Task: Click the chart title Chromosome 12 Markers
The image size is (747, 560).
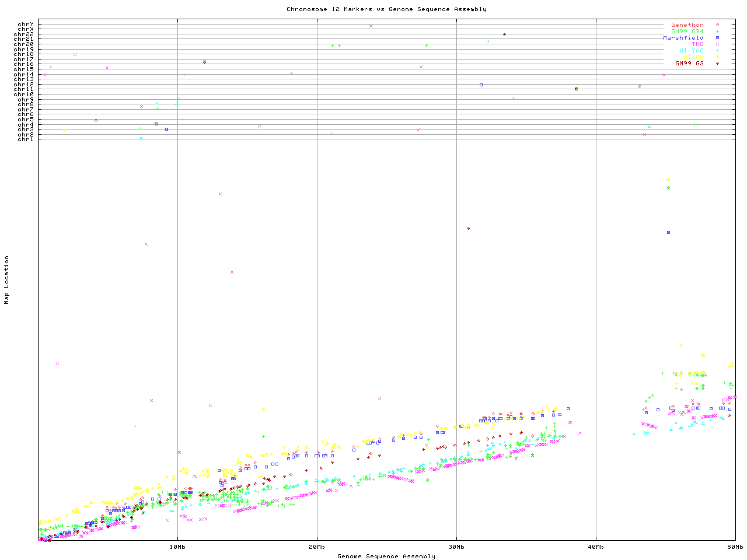Action: pyautogui.click(x=386, y=9)
